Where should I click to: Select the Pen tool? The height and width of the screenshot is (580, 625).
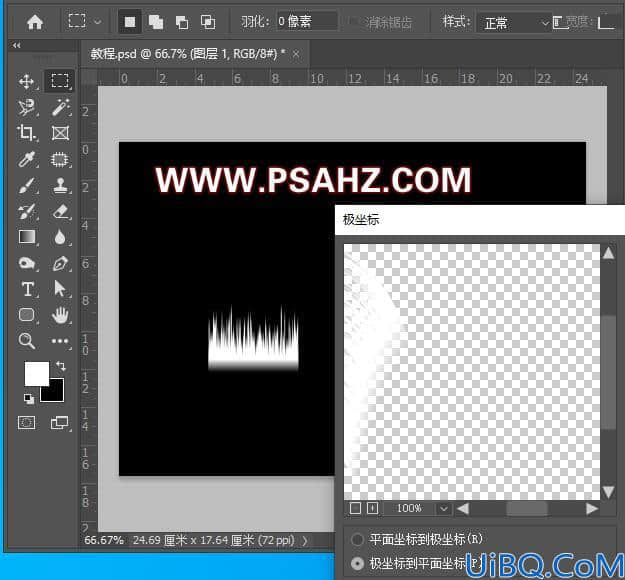point(60,263)
